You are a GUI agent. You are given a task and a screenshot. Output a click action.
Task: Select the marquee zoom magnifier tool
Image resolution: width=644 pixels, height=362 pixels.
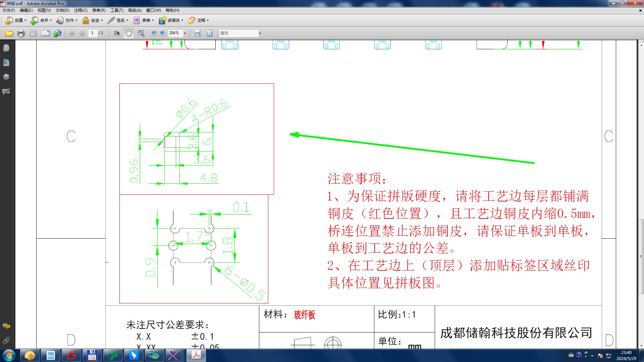pos(141,33)
